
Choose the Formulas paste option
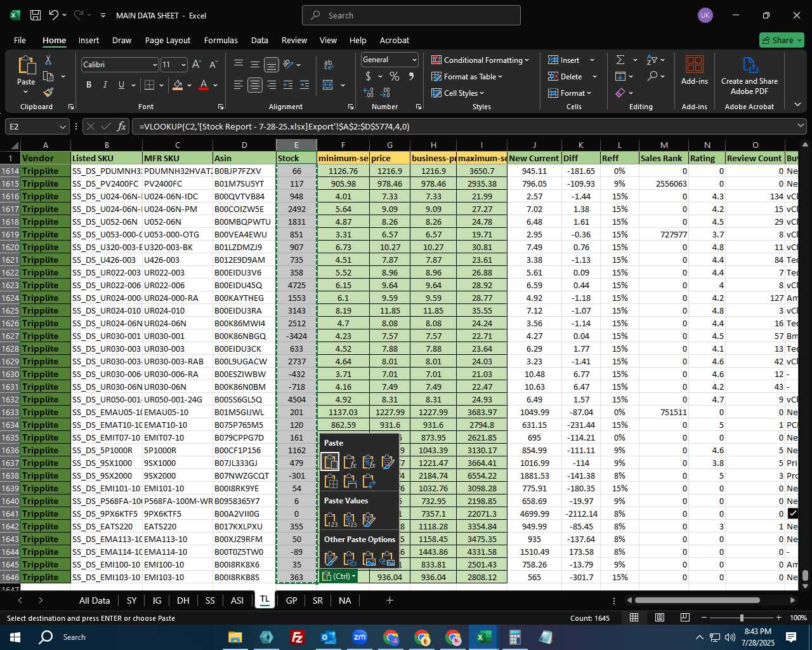350,462
